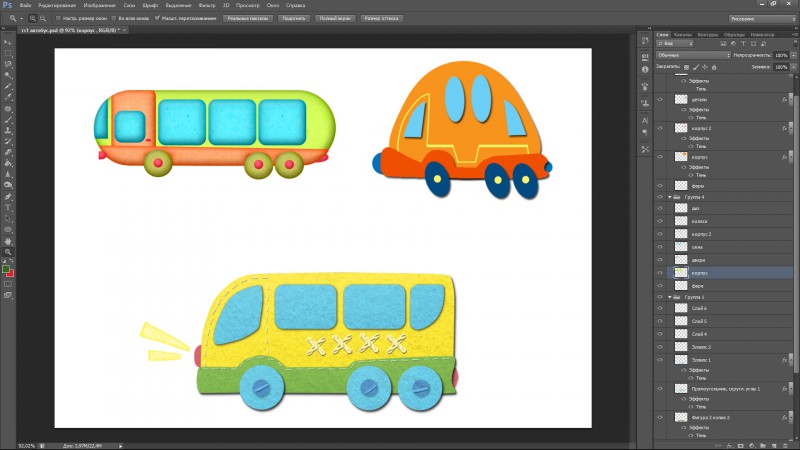Collapse the 'Группа 4' group arrow
The image size is (800, 450).
click(x=670, y=197)
